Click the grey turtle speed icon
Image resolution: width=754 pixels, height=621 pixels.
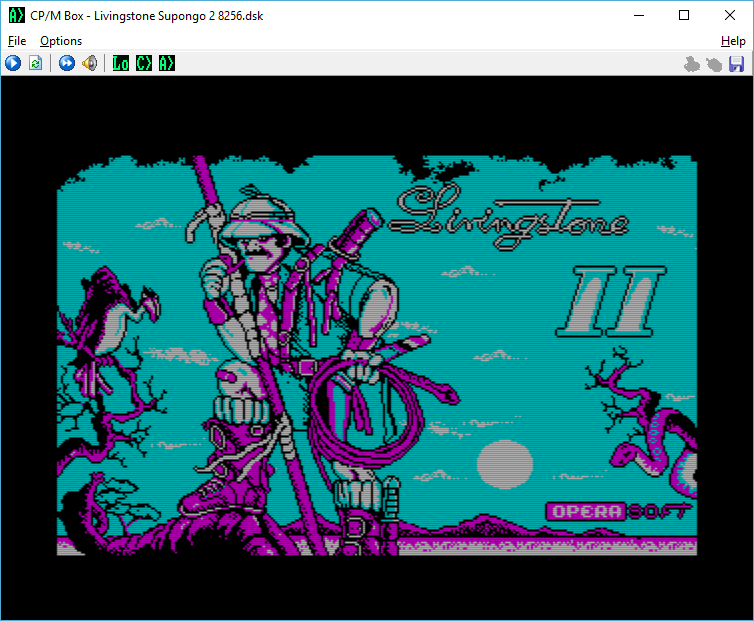pos(714,64)
